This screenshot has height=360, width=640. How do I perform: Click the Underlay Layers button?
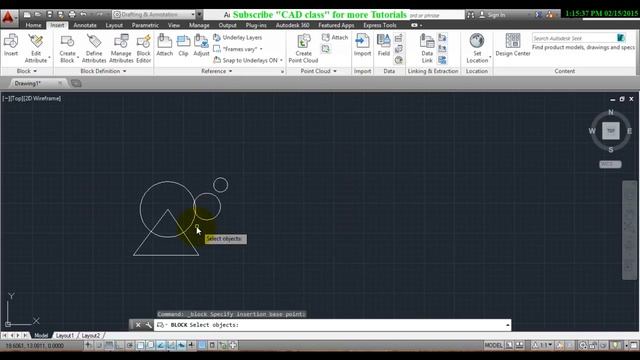[238, 38]
